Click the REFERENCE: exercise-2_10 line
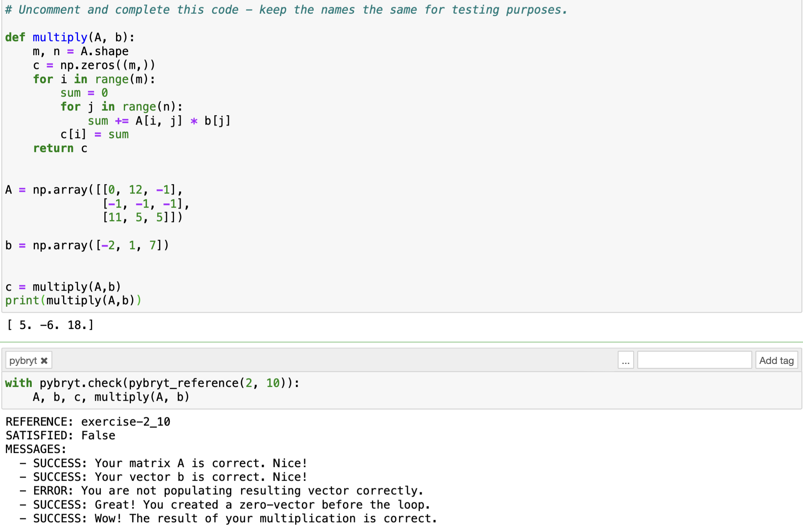Viewport: 803px width, 532px height. [x=86, y=422]
